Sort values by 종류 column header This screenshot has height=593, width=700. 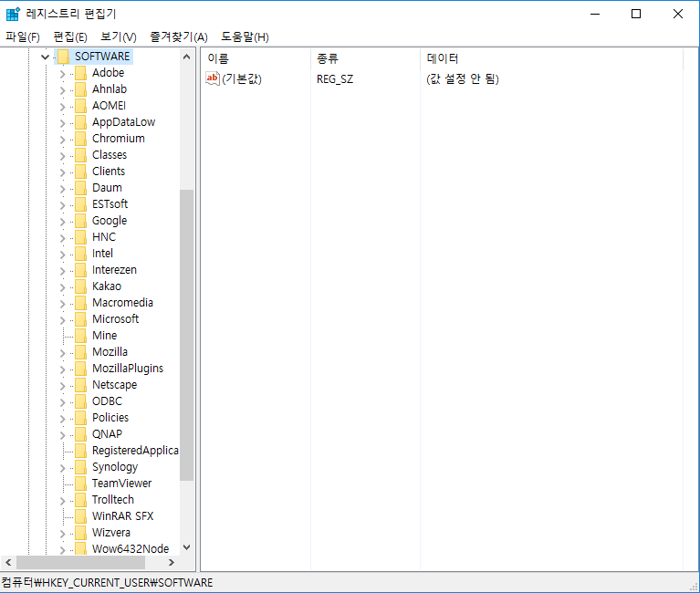pos(365,58)
